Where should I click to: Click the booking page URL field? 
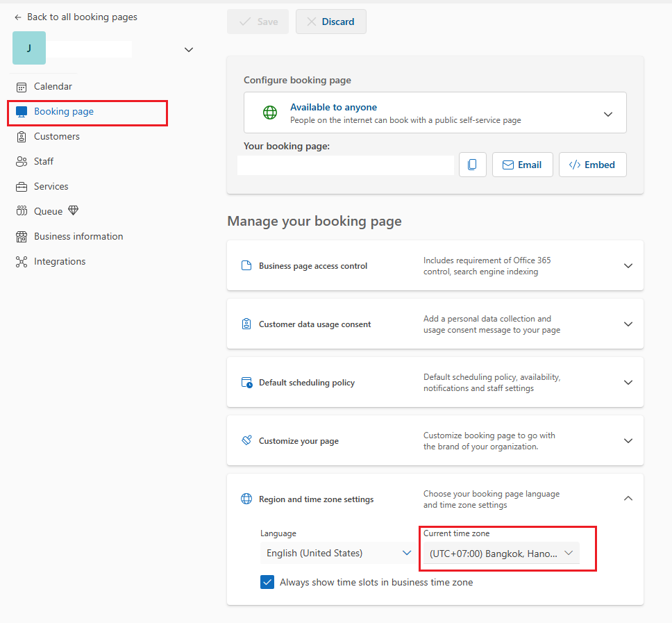click(346, 165)
